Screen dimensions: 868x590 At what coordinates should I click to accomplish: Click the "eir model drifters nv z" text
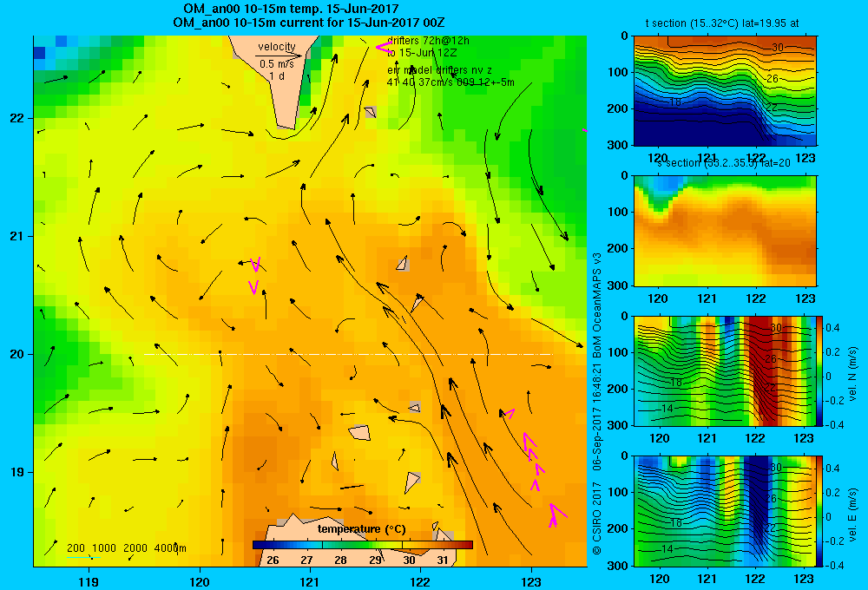tap(439, 70)
